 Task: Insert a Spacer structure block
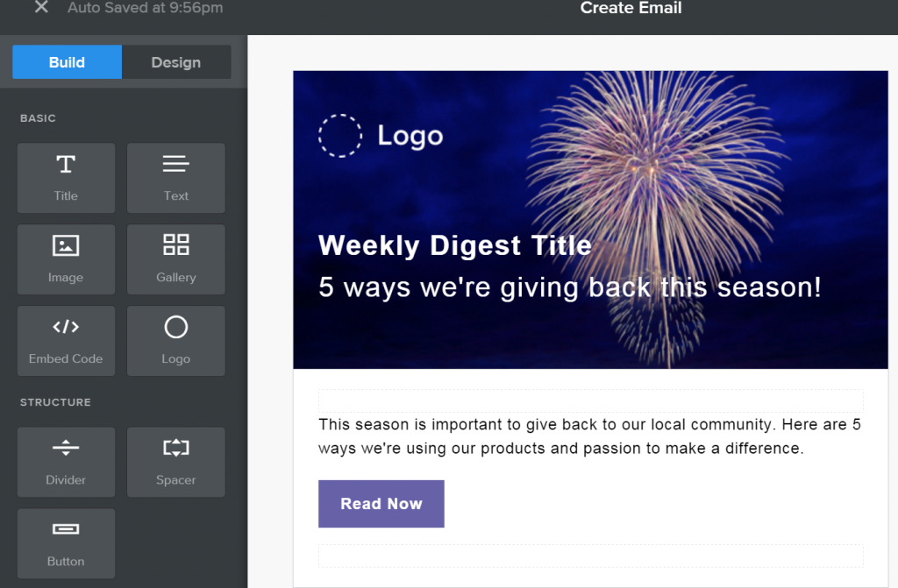(176, 461)
